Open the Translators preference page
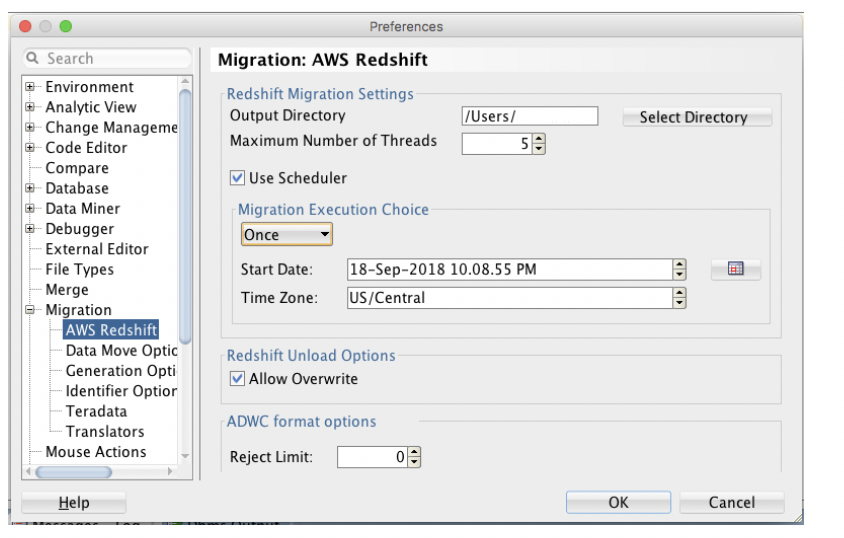The width and height of the screenshot is (844, 538). [x=104, y=432]
